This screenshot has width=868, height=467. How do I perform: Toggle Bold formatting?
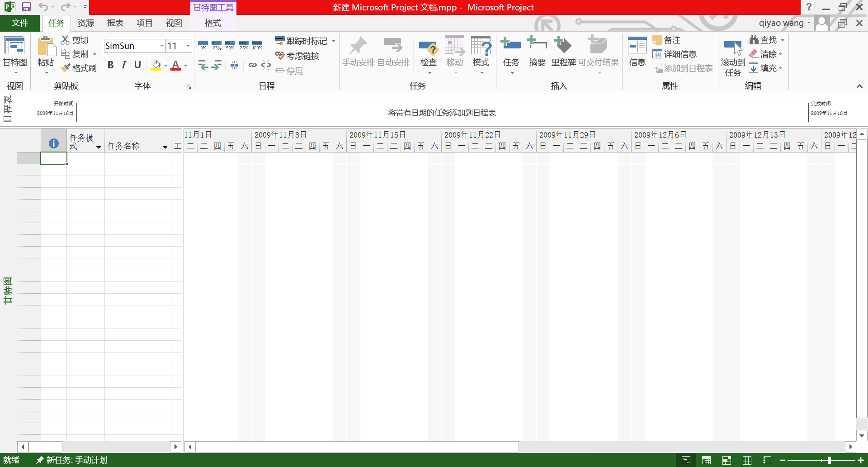coord(110,65)
